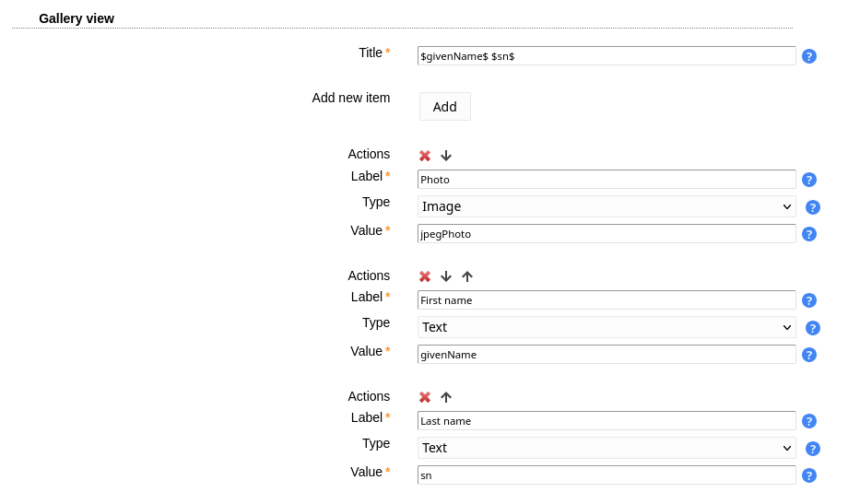This screenshot has width=848, height=504.
Task: Open help for the sn value field
Action: pyautogui.click(x=809, y=475)
